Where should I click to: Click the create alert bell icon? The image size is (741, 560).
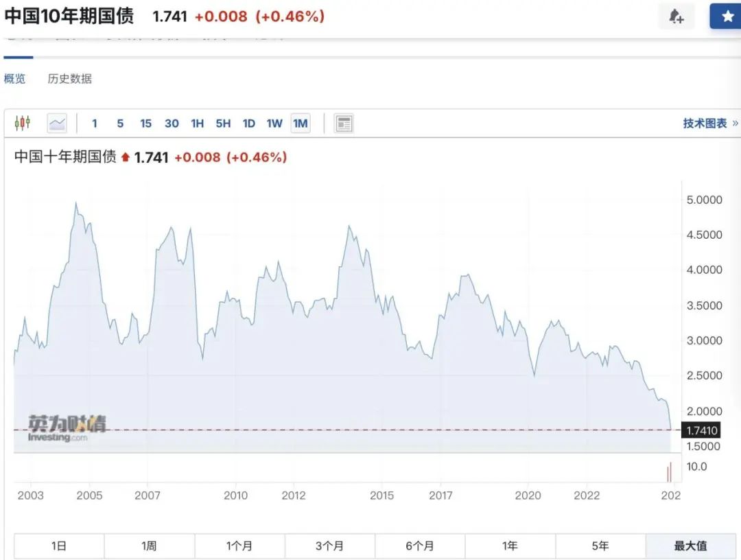(677, 16)
